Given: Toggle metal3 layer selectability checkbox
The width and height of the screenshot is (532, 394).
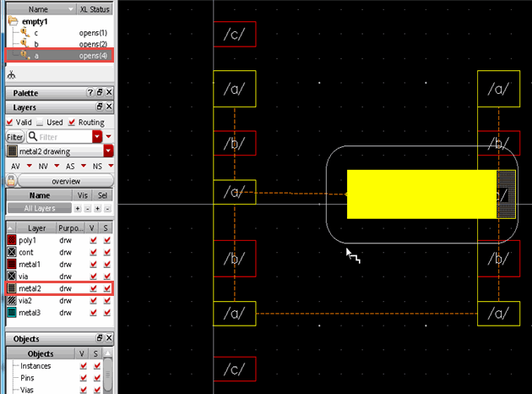Looking at the screenshot, I should pyautogui.click(x=107, y=313).
